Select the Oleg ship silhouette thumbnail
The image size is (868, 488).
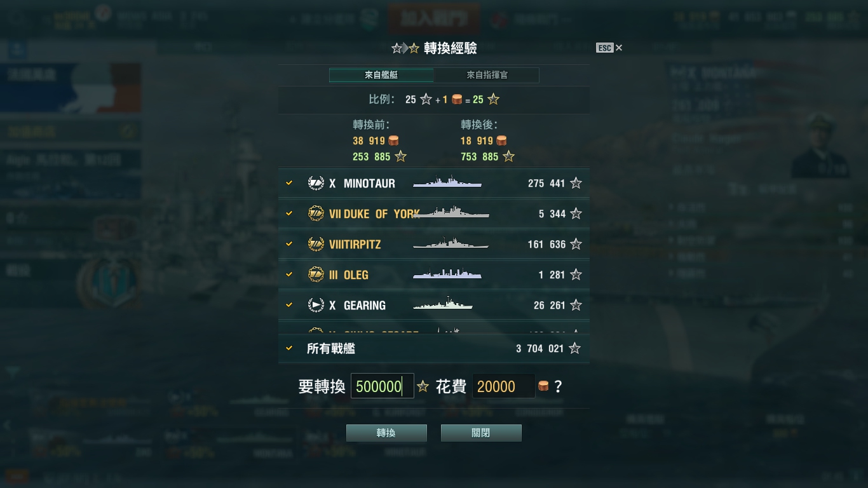[x=447, y=274]
